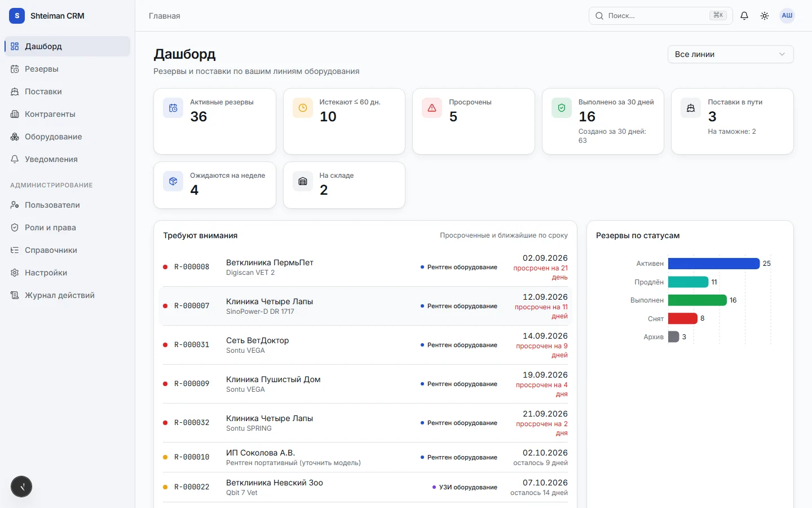Viewport: 812px width, 508px height.
Task: Open Контрагенты section in sidebar
Action: pos(68,114)
